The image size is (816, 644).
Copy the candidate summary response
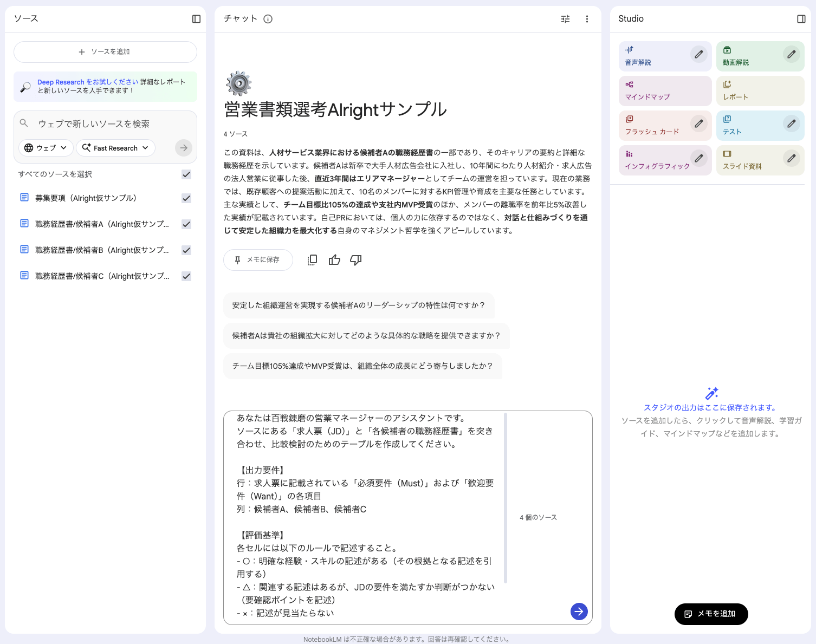click(312, 260)
